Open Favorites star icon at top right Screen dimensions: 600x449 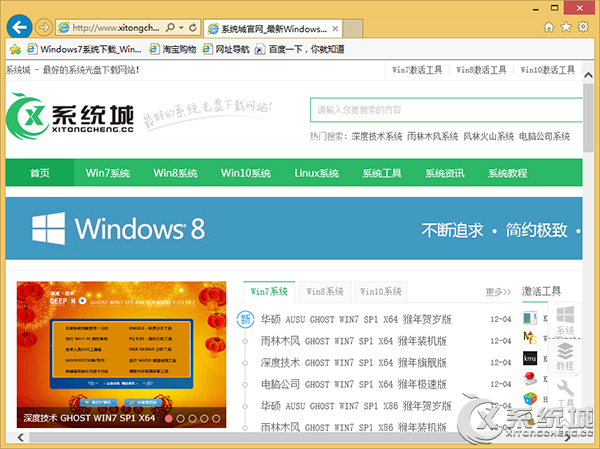coord(566,27)
